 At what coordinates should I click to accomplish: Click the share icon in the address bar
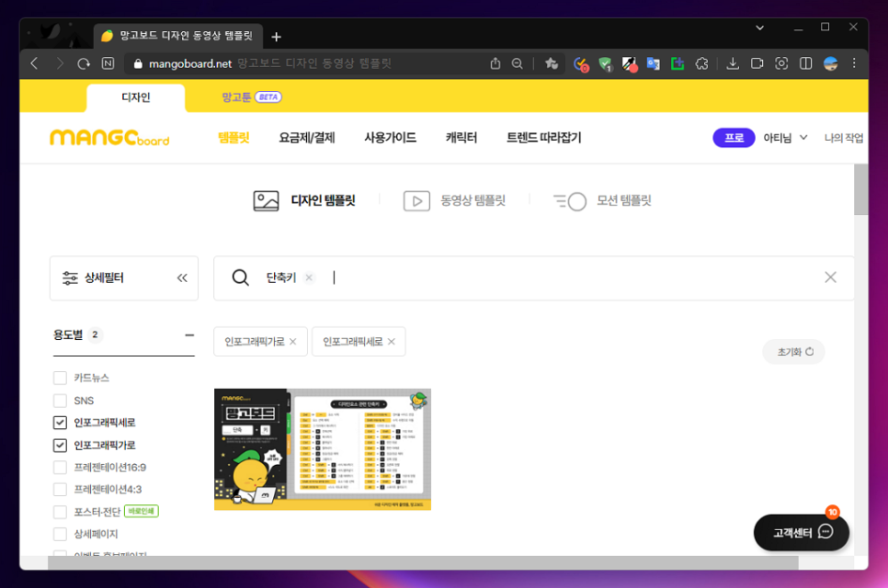495,63
